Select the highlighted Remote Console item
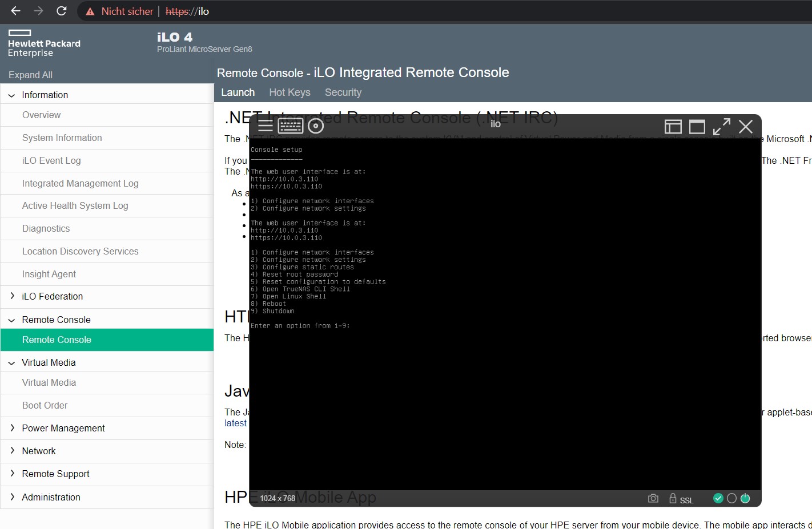This screenshot has height=529, width=812. (x=107, y=340)
